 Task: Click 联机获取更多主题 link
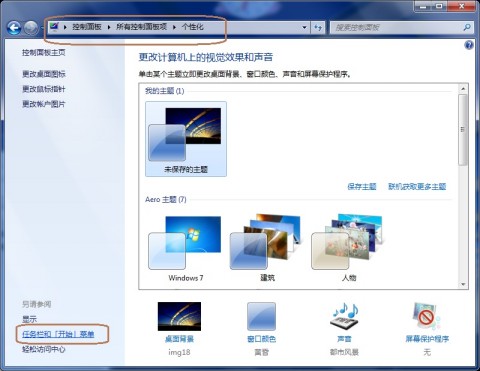417,186
